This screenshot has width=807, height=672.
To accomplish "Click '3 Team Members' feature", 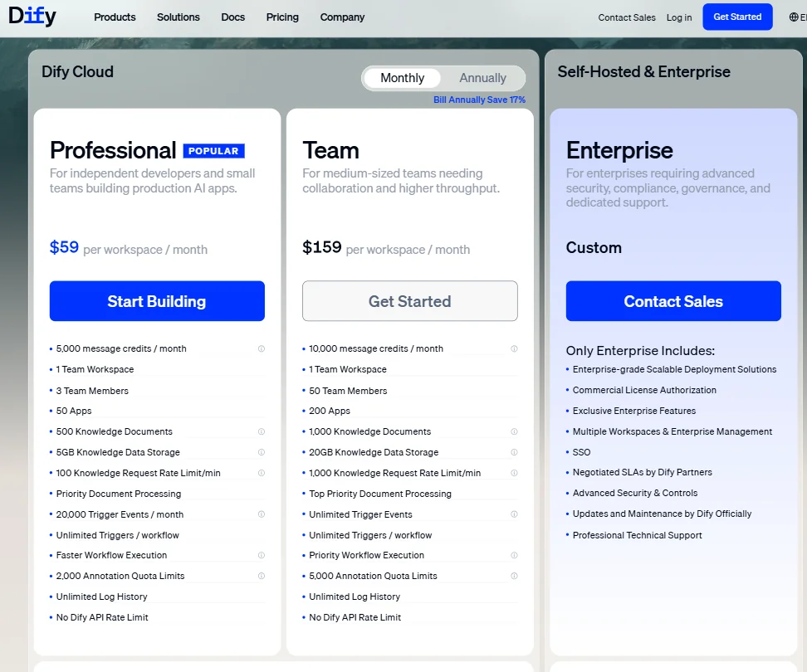I will point(92,391).
